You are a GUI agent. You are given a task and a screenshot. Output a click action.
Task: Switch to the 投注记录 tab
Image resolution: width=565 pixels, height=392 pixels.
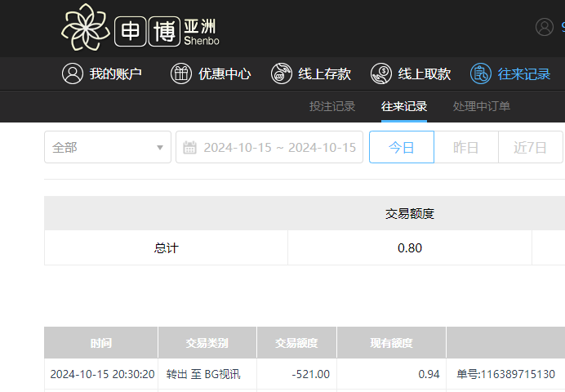pyautogui.click(x=332, y=106)
